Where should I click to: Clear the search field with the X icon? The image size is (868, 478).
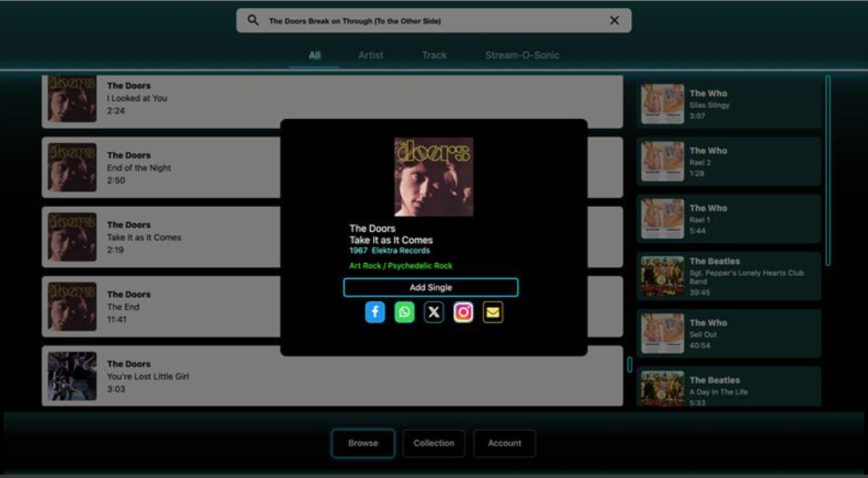coord(614,21)
